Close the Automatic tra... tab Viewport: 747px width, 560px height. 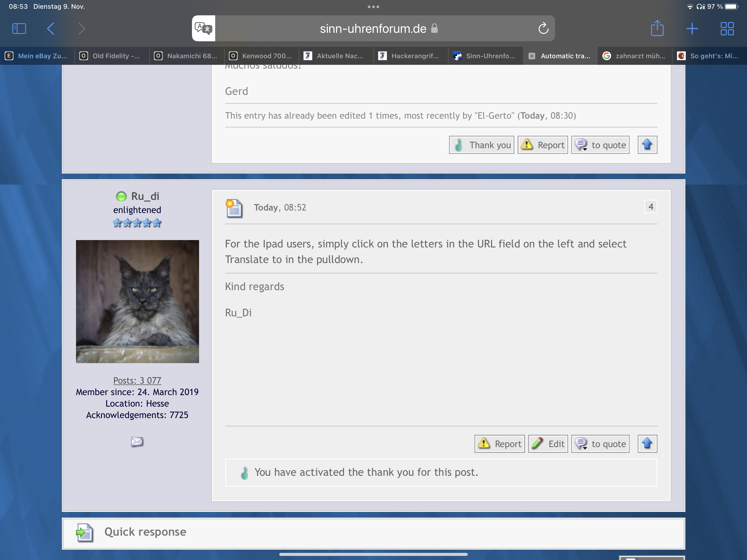coord(532,56)
